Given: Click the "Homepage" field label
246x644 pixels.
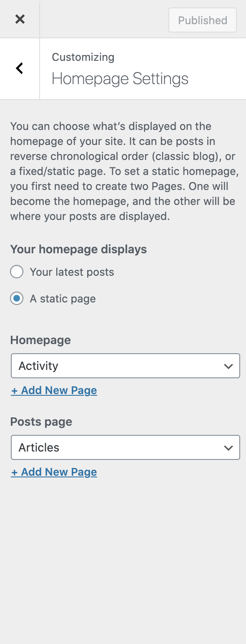Looking at the screenshot, I should tap(40, 340).
